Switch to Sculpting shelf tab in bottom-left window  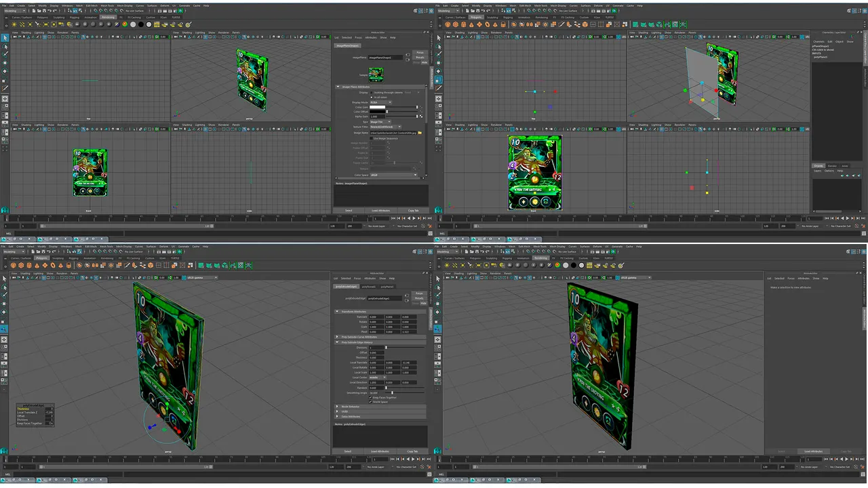[x=58, y=258]
